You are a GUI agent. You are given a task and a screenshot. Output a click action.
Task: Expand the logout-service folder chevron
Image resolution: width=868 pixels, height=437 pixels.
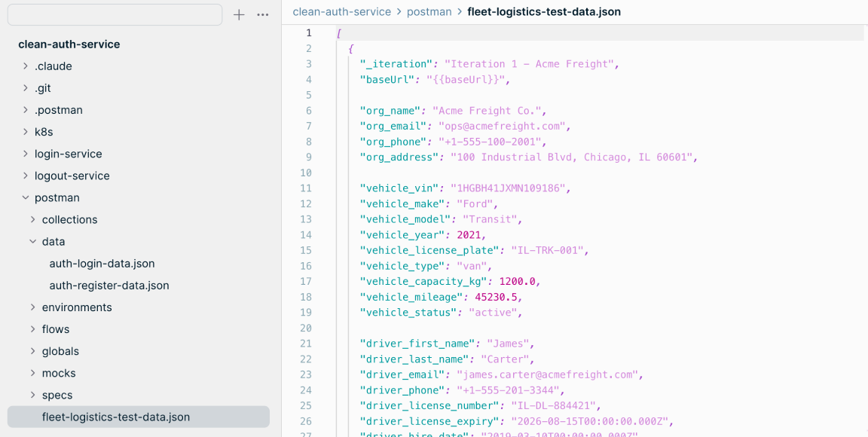point(26,176)
